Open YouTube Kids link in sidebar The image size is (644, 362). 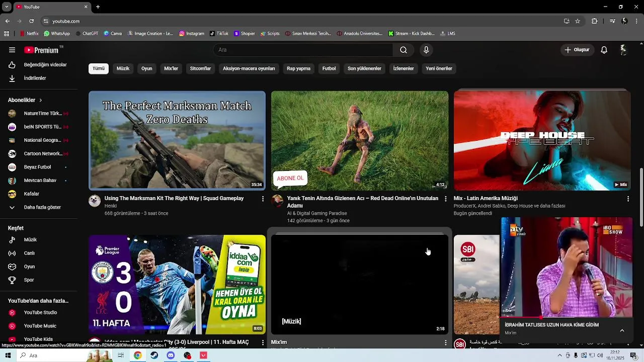pos(39,339)
